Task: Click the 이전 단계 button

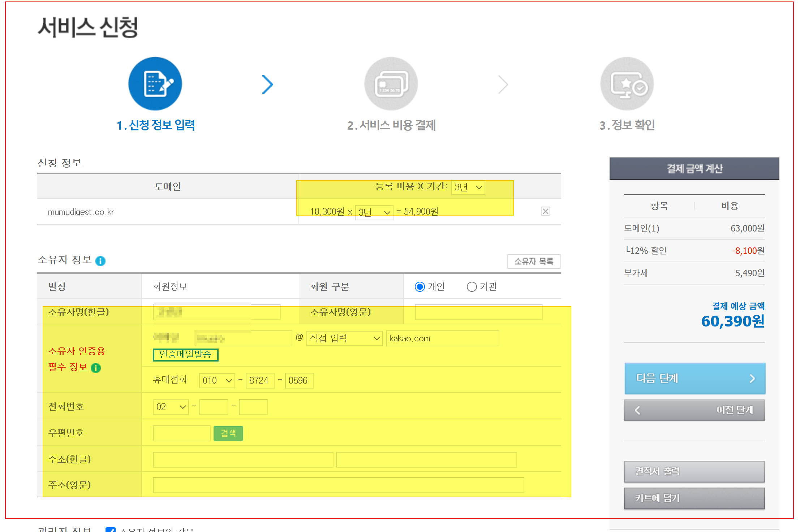Action: (x=694, y=410)
